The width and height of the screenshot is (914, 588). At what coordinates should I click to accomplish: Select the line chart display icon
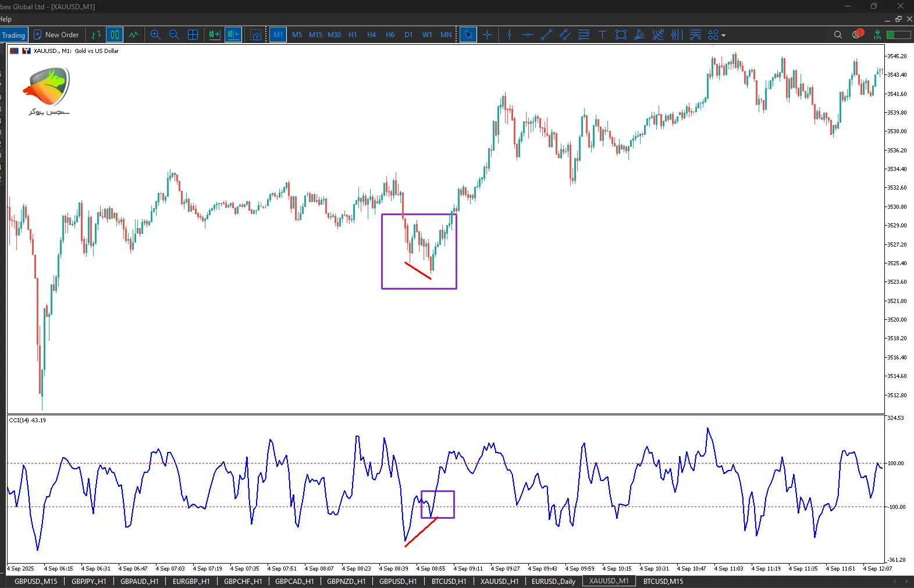tap(134, 35)
